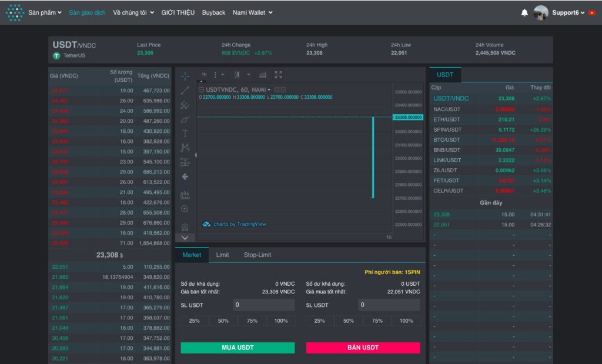Select the ZIL/USDT pair row
The image size is (602, 364).
(x=491, y=171)
